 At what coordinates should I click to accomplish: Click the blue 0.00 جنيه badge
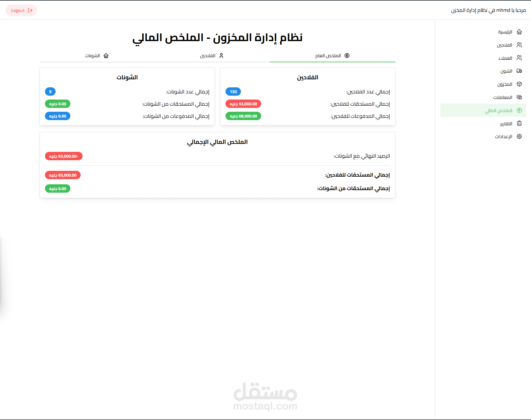pos(58,116)
